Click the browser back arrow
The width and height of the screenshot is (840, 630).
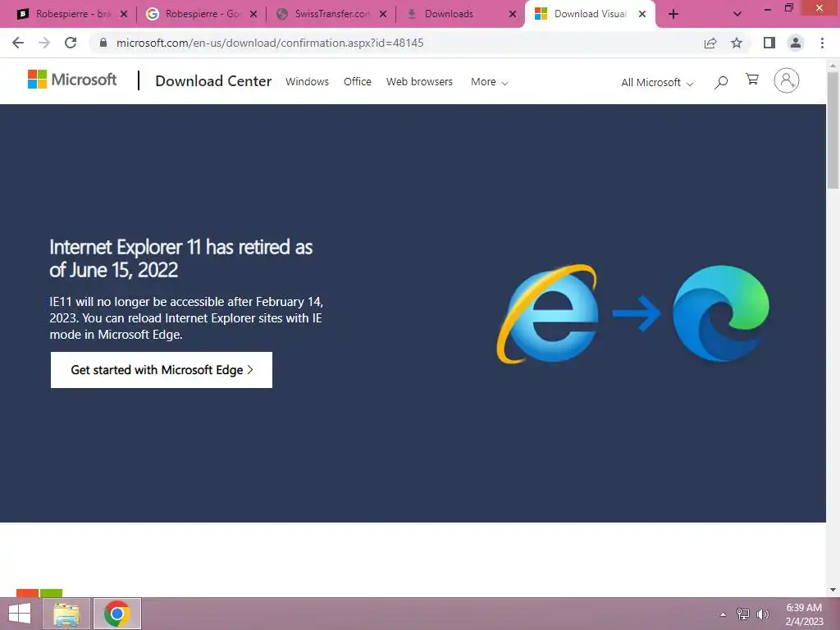point(18,43)
